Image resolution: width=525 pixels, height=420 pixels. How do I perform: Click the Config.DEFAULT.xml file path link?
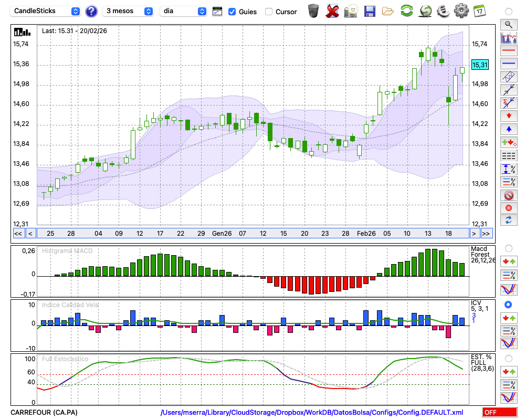(312, 412)
